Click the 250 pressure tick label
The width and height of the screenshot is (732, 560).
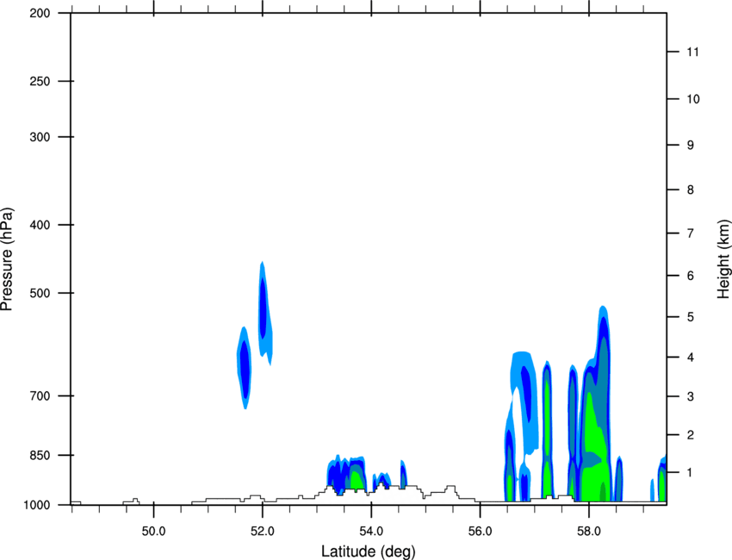click(x=40, y=81)
